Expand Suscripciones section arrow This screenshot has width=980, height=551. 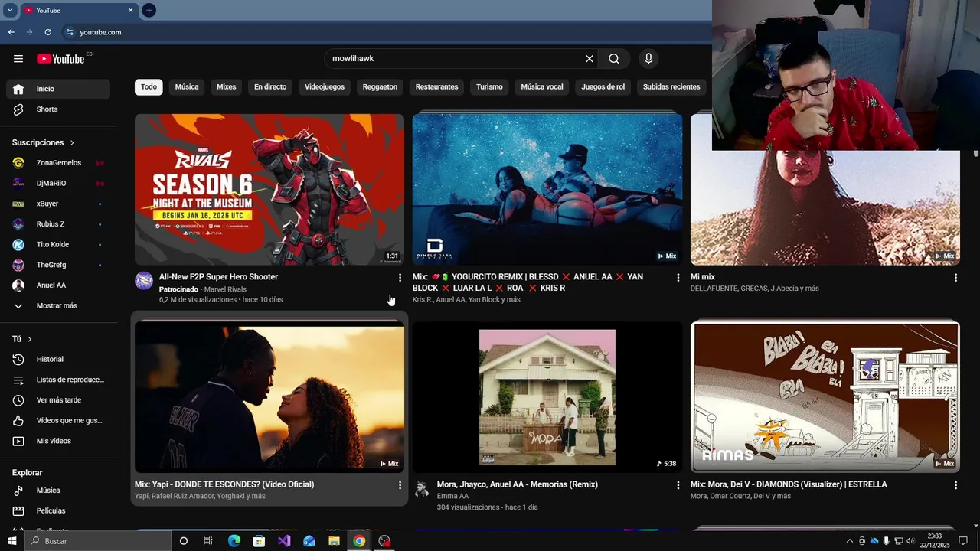(x=72, y=143)
